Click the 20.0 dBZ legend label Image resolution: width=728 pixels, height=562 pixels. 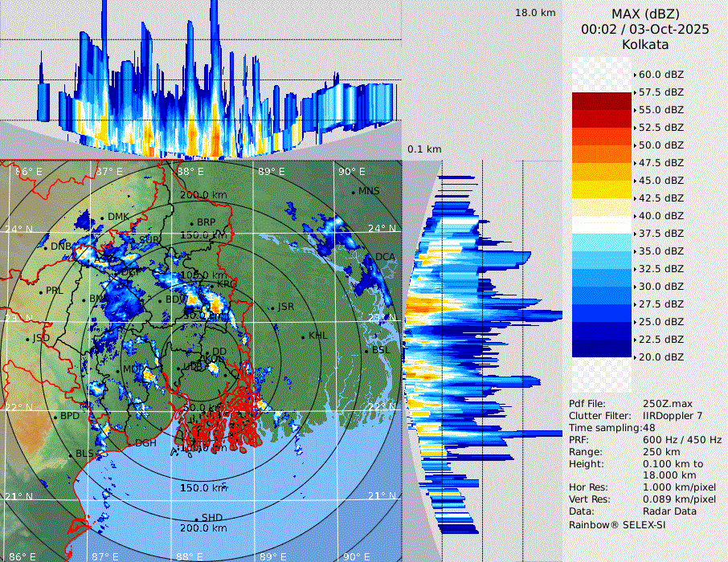pyautogui.click(x=661, y=356)
